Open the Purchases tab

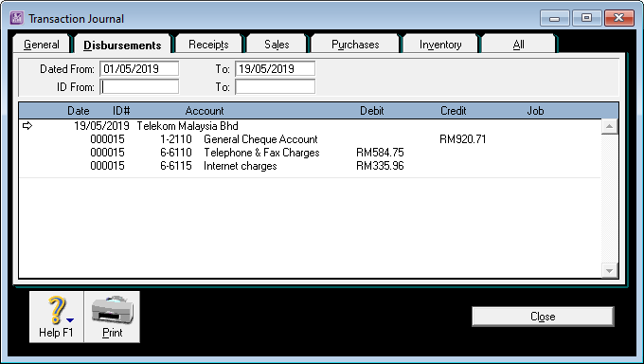(355, 45)
